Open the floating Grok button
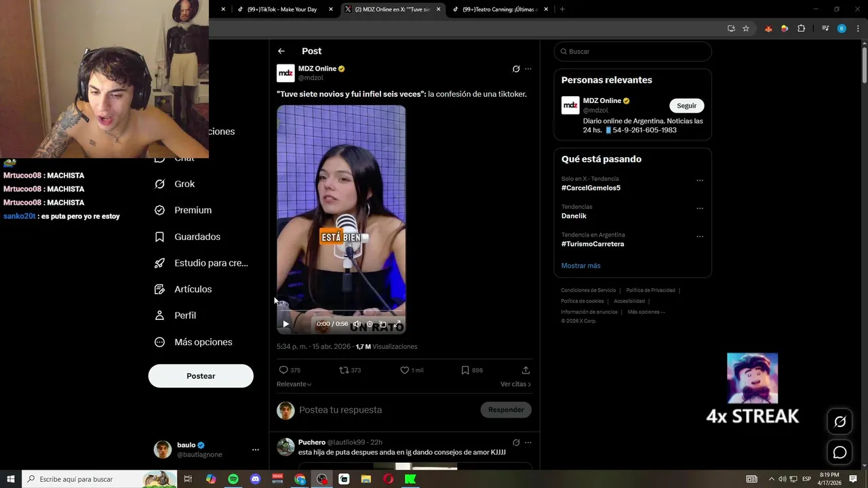This screenshot has height=488, width=868. coord(840,422)
